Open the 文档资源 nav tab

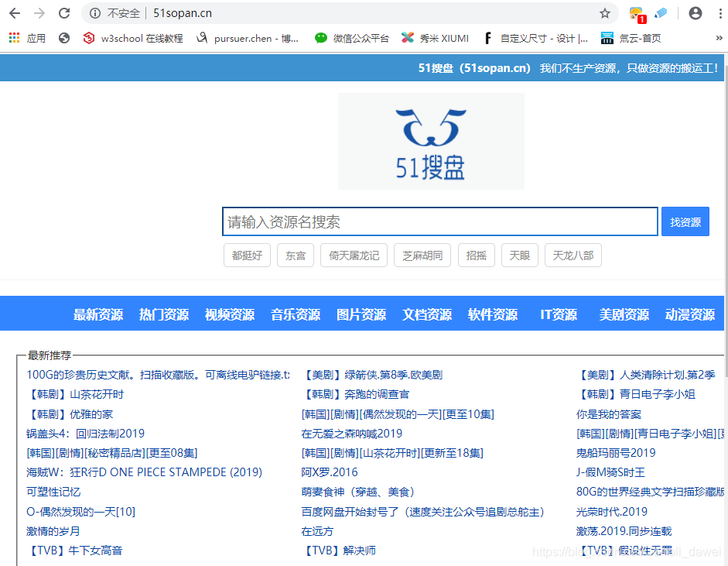click(427, 314)
